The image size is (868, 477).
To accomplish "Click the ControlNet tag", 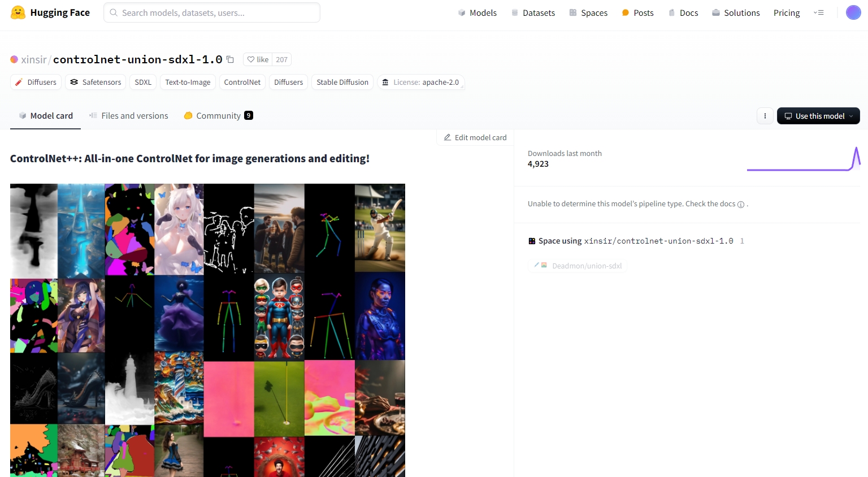I will 242,82.
